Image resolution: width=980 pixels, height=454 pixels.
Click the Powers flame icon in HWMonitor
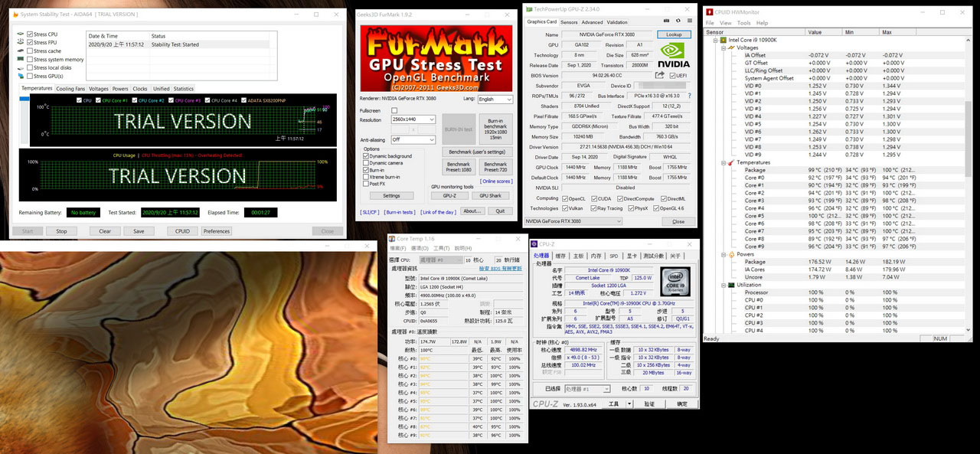(732, 254)
